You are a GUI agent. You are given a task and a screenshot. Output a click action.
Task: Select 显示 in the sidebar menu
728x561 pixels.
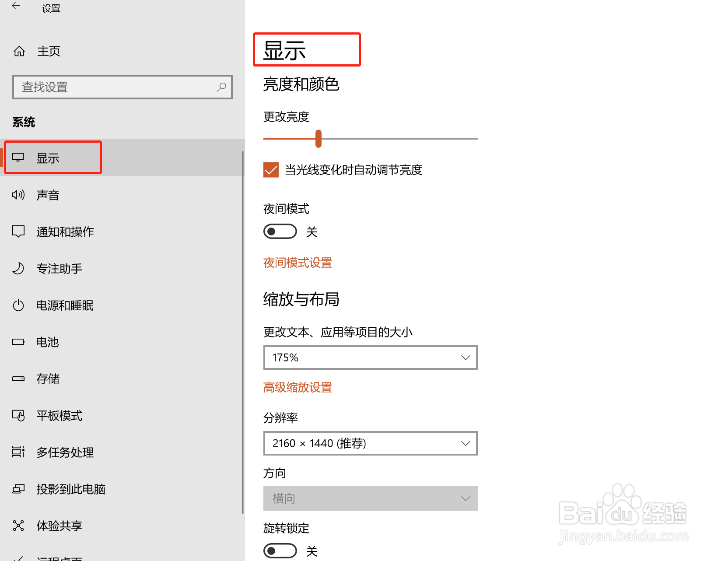[x=48, y=158]
